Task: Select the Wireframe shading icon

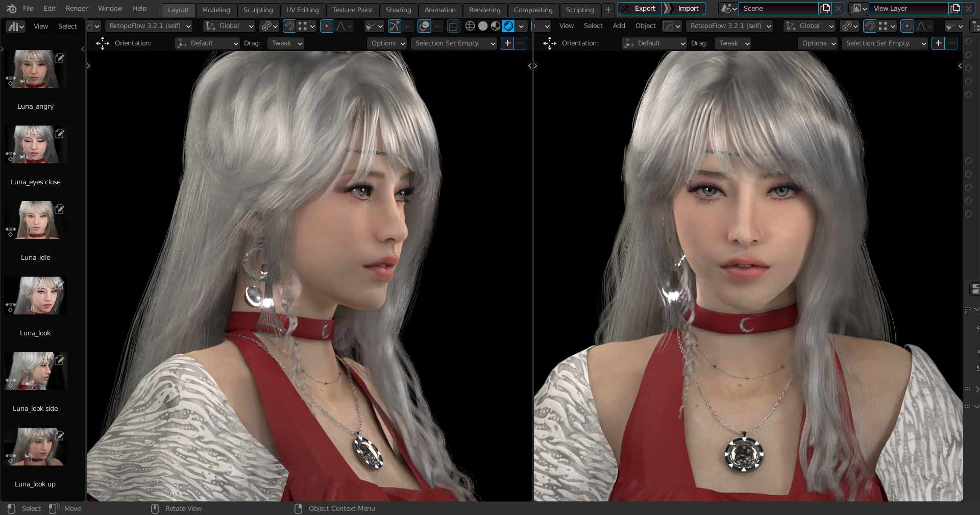Action: [470, 26]
